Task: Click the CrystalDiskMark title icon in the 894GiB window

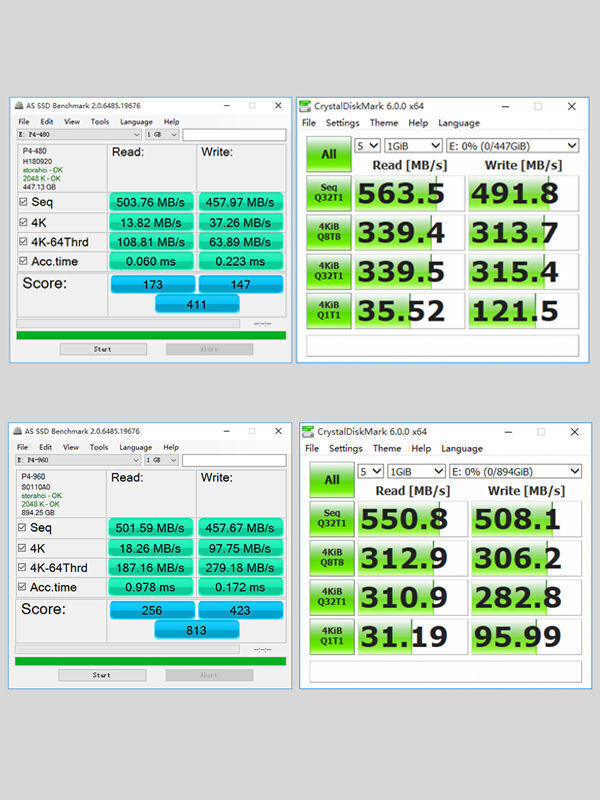Action: (x=307, y=431)
